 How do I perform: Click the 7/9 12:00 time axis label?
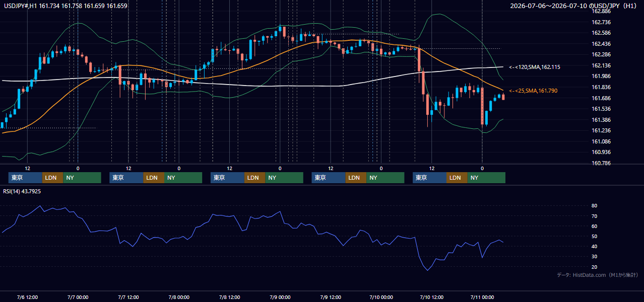tap(331, 297)
